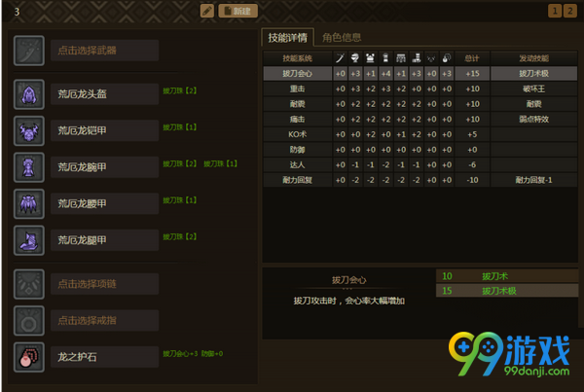Click the -10 total for 耐力回复
Viewport: 584px width, 392px height.
click(x=472, y=180)
